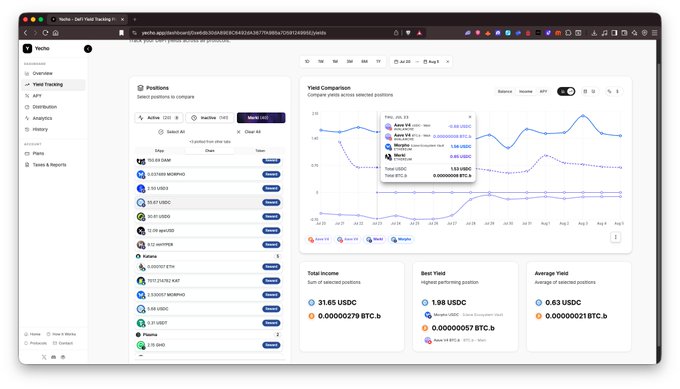The width and height of the screenshot is (680, 389).
Task: Select the 55.67 USDC position row
Action: [209, 203]
